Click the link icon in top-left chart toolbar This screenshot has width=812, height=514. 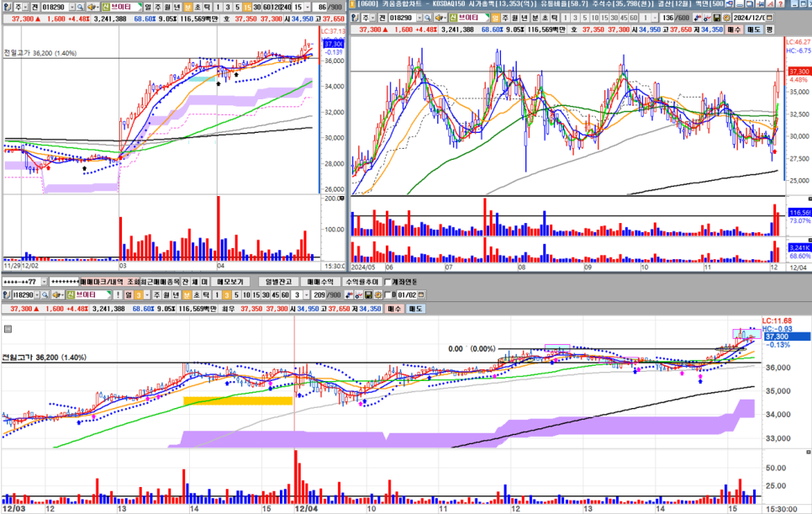click(x=8, y=8)
